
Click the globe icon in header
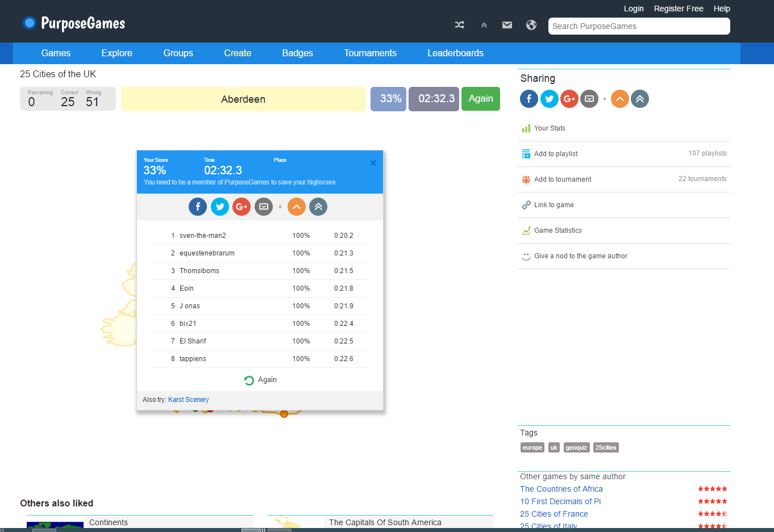[x=531, y=25]
